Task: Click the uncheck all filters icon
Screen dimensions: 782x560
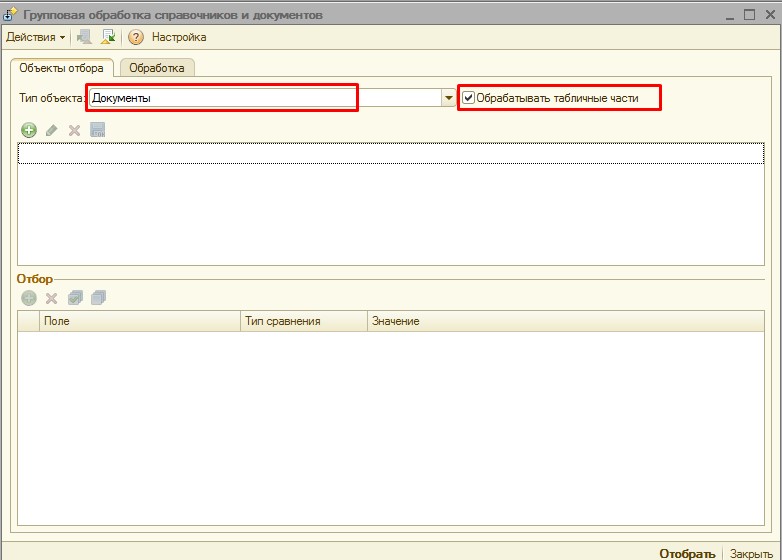Action: (x=98, y=298)
